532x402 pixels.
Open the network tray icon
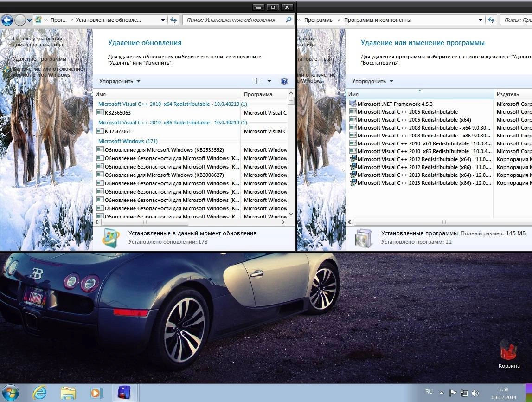coord(464,393)
